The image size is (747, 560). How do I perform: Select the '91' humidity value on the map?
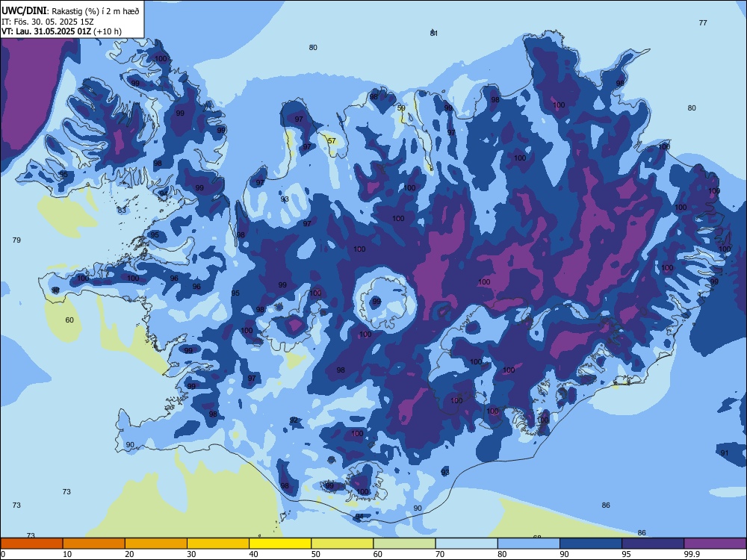tap(724, 453)
